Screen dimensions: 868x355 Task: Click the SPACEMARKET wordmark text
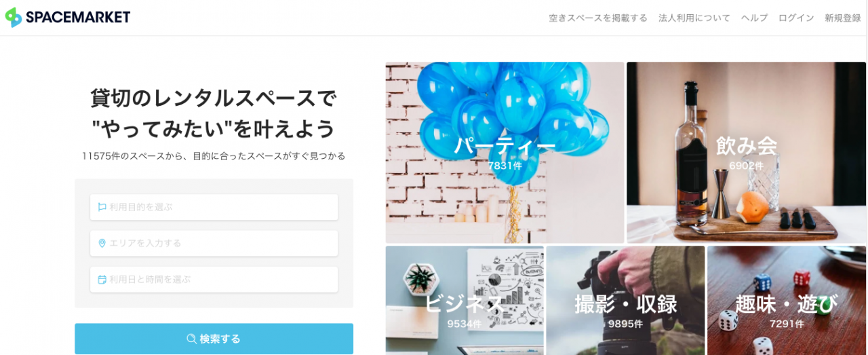78,18
